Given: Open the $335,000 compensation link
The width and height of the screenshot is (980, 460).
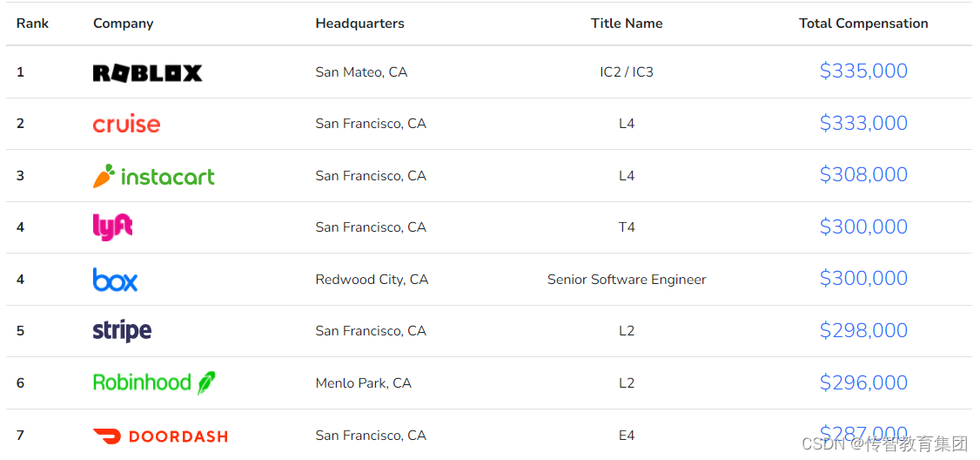Looking at the screenshot, I should click(863, 71).
